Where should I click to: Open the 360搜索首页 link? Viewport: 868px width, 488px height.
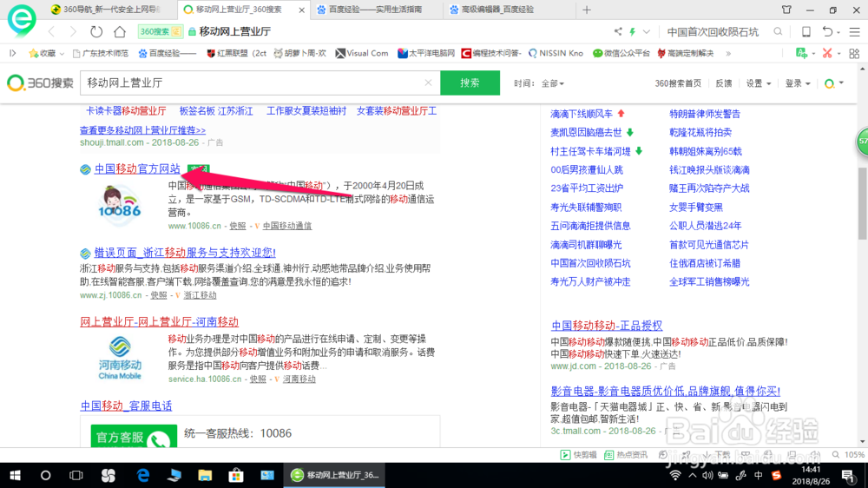pyautogui.click(x=678, y=83)
